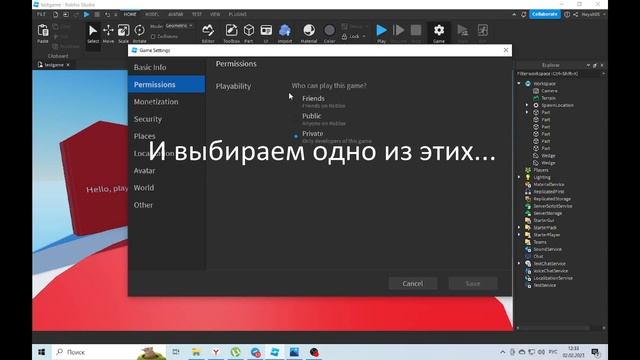The width and height of the screenshot is (640, 360).
Task: Click the Paste clipboard icon
Action: [43, 31]
